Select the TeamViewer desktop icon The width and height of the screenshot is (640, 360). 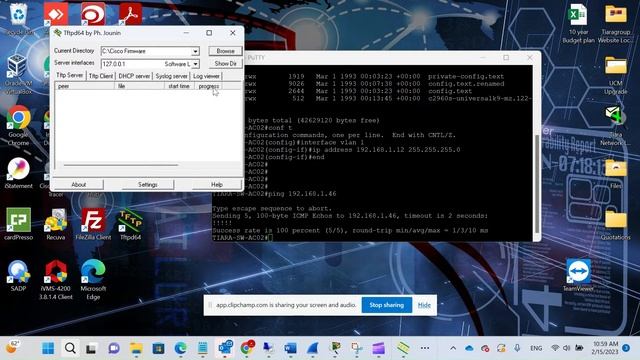click(578, 276)
